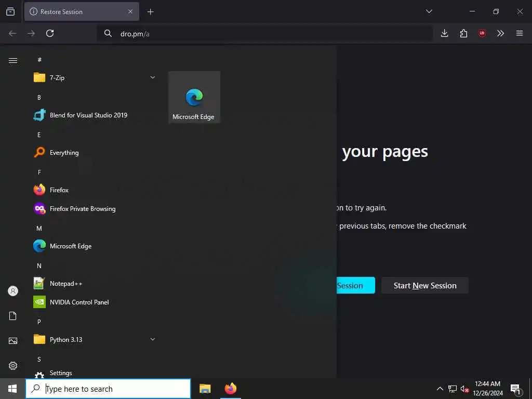Viewport: 532px width, 399px height.
Task: Click the letter P section header
Action: tap(39, 322)
